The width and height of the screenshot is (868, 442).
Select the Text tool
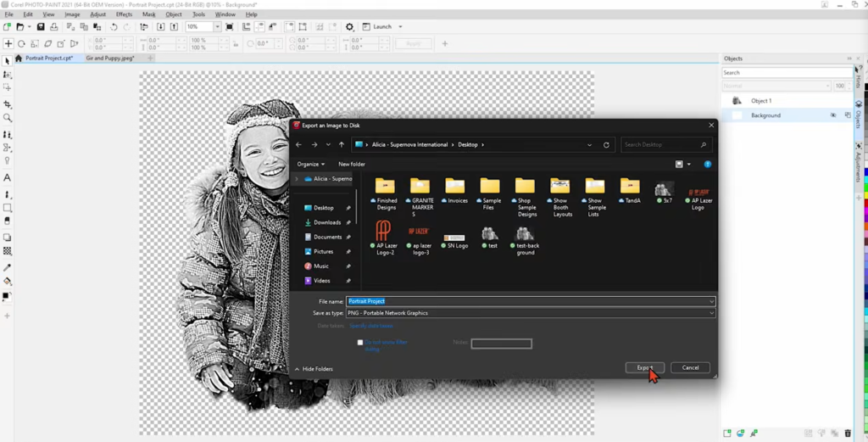point(7,178)
